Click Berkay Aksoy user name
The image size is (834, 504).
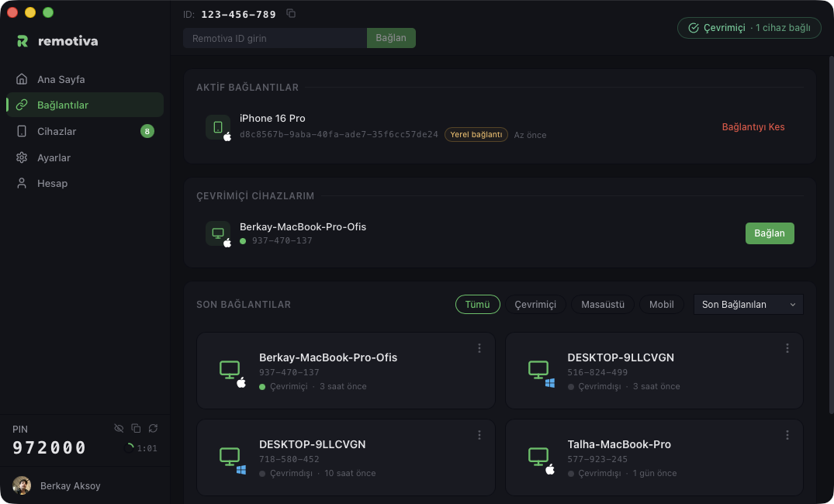pos(70,486)
